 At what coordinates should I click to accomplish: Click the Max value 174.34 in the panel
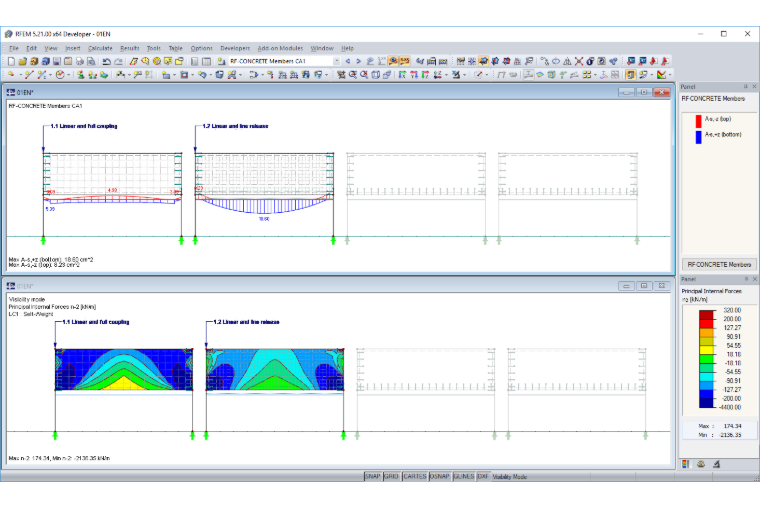[732, 426]
